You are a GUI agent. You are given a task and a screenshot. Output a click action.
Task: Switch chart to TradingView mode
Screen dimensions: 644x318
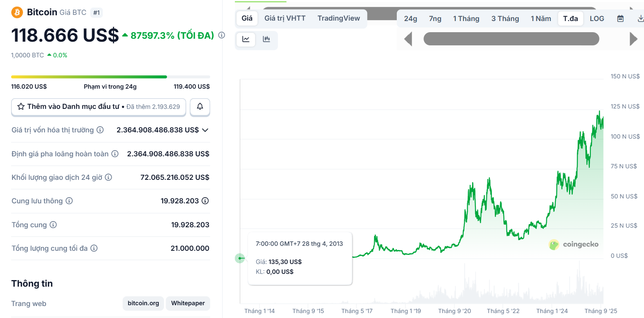(339, 19)
